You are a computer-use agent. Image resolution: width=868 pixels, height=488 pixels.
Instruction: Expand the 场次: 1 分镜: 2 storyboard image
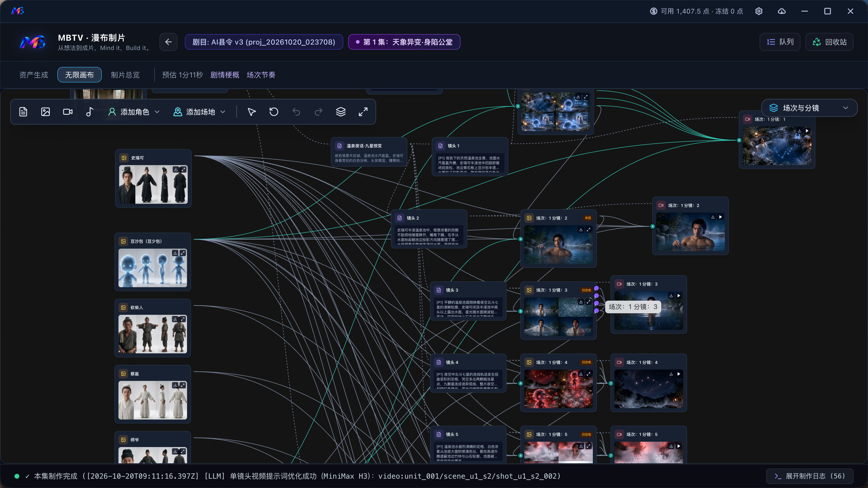coord(588,230)
